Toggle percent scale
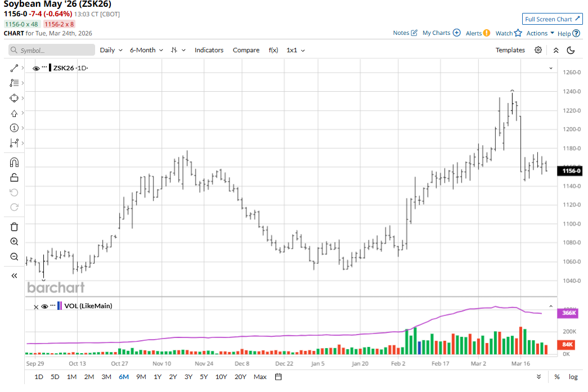This screenshot has width=588, height=392. pyautogui.click(x=557, y=377)
